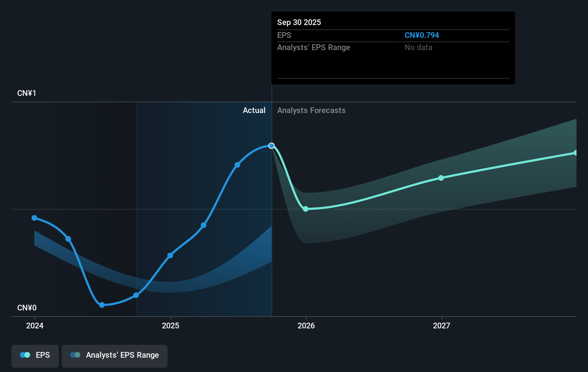The image size is (588, 372).
Task: Click the 2025 x-axis label
Action: [170, 325]
